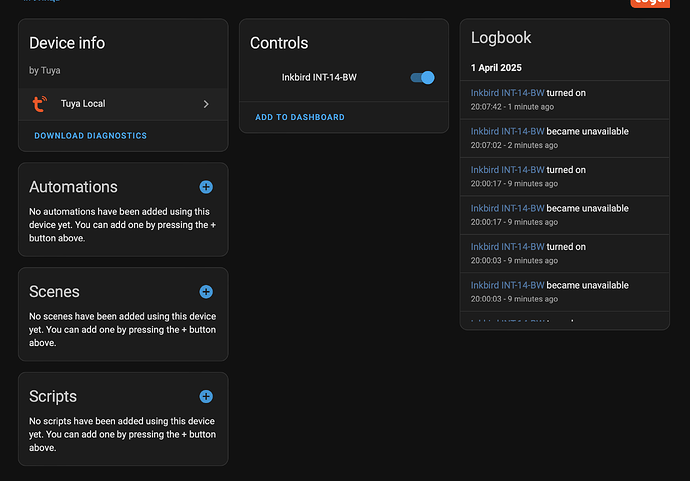Click the Scripts heading
690x481 pixels.
tap(53, 397)
